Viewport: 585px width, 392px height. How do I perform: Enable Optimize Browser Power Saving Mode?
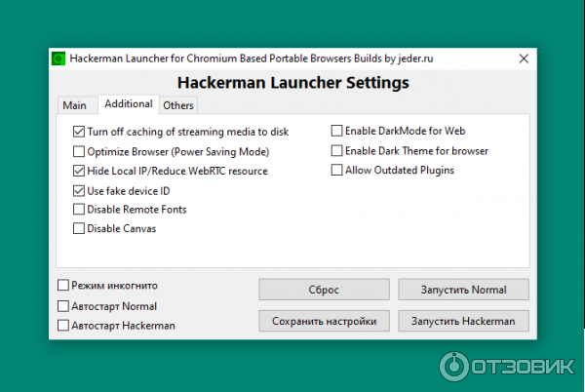[79, 151]
